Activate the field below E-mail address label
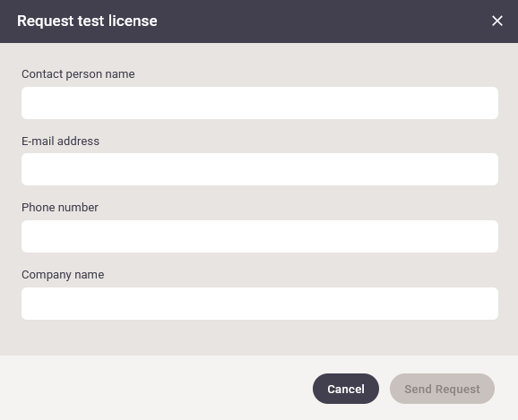518x420 pixels. 260,169
